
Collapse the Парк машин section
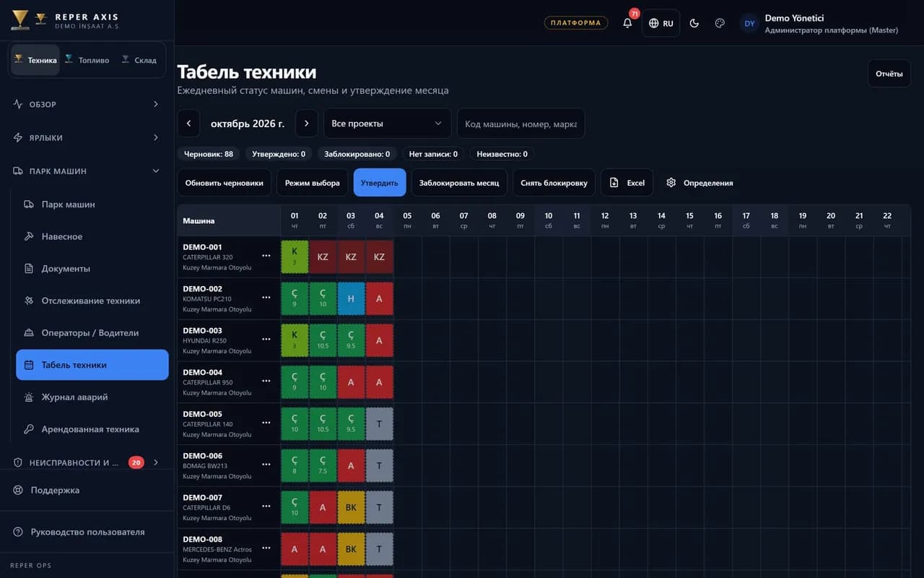pyautogui.click(x=87, y=171)
